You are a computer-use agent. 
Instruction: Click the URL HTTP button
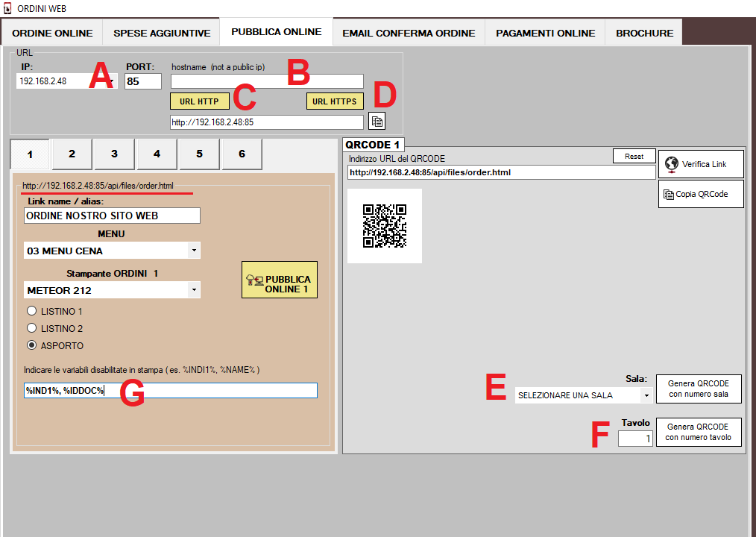[199, 101]
